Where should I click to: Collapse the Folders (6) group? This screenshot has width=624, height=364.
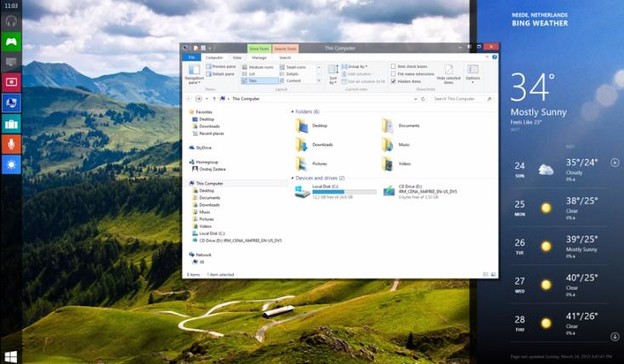[292, 112]
